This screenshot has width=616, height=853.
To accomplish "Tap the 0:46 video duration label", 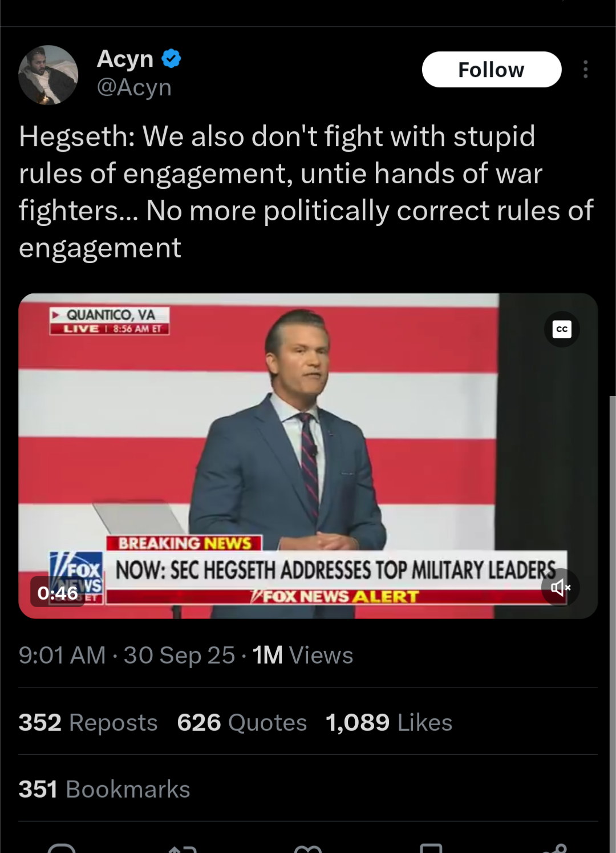I will click(x=58, y=593).
